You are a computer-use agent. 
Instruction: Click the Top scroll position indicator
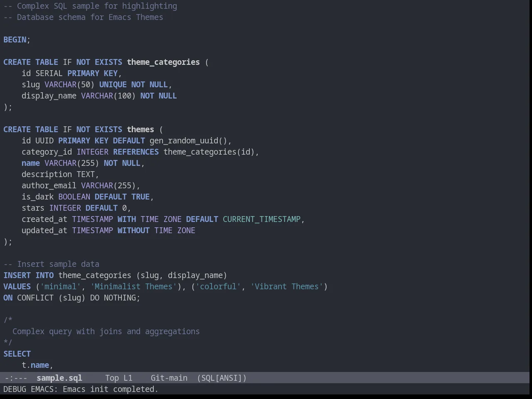112,378
